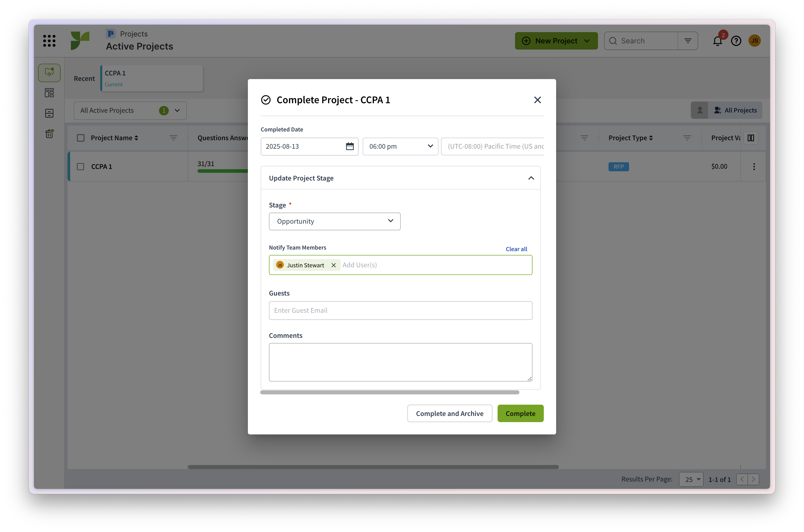The width and height of the screenshot is (804, 532).
Task: Open the apps grid launcher icon
Action: pyautogui.click(x=49, y=41)
